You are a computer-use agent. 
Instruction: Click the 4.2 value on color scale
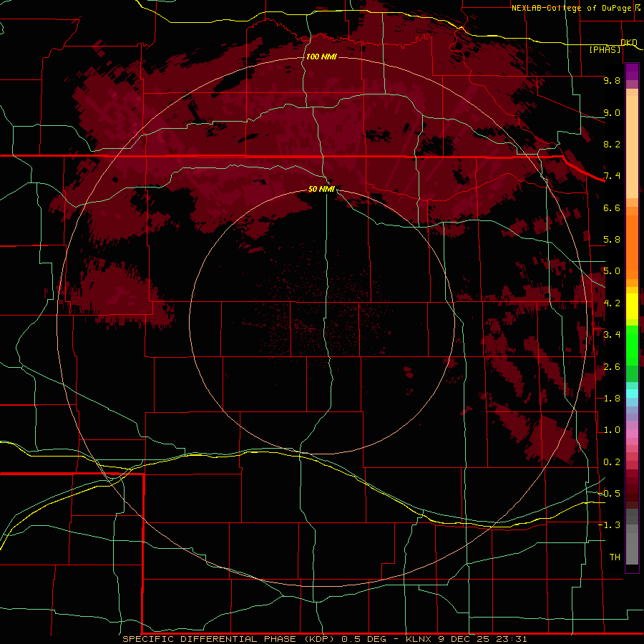click(612, 303)
